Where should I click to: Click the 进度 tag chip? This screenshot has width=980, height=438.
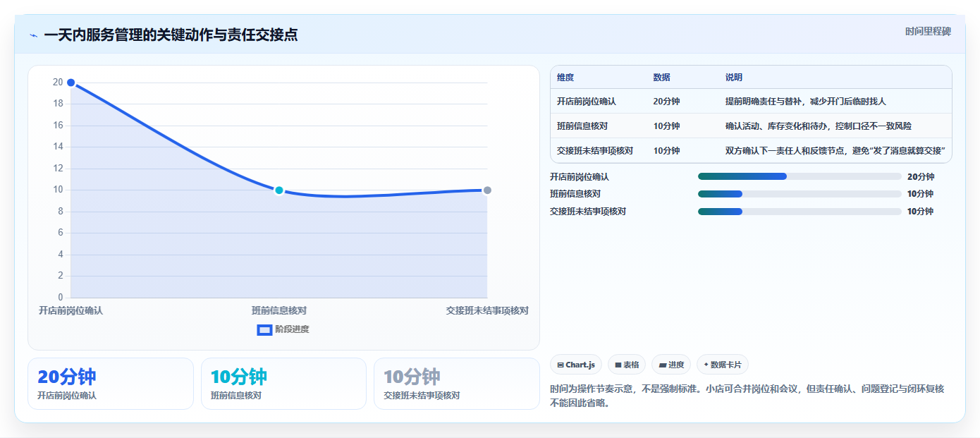[x=671, y=365]
